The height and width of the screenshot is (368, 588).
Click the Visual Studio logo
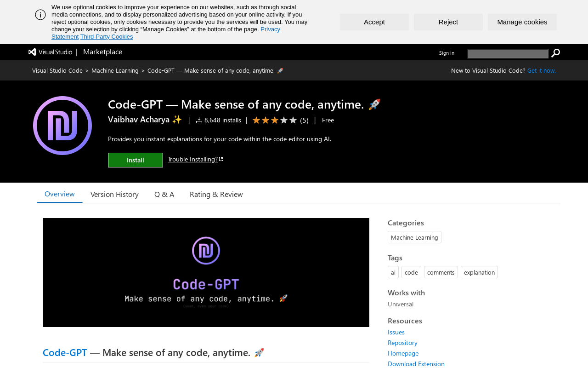pos(51,52)
